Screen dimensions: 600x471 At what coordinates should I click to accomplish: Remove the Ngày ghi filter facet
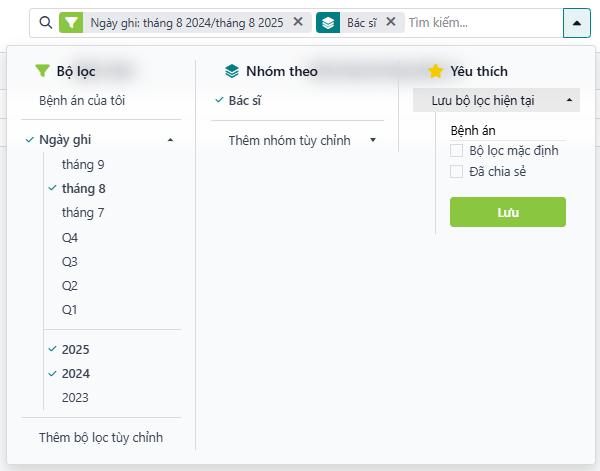[x=298, y=22]
